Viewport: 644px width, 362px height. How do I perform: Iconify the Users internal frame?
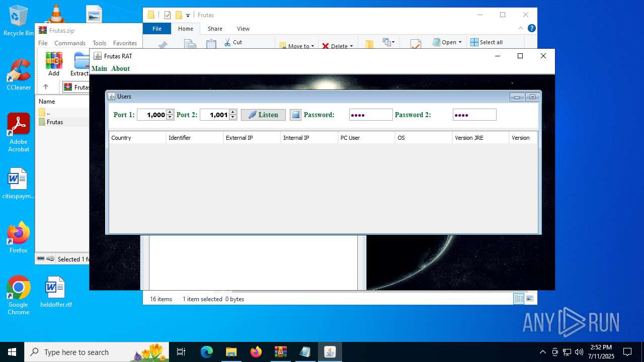tap(517, 97)
